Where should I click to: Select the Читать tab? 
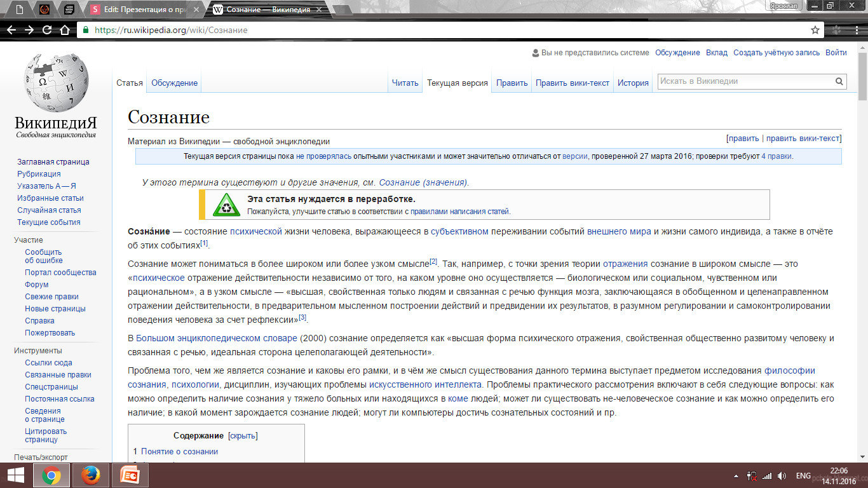coord(405,83)
